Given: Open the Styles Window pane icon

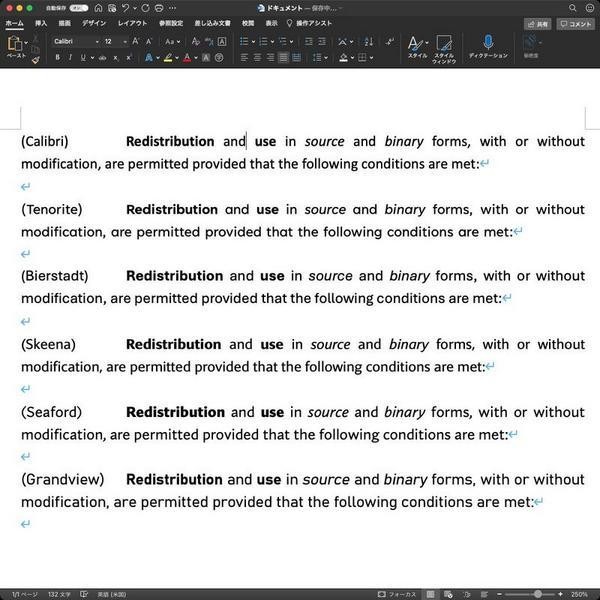Looking at the screenshot, I should [x=444, y=43].
